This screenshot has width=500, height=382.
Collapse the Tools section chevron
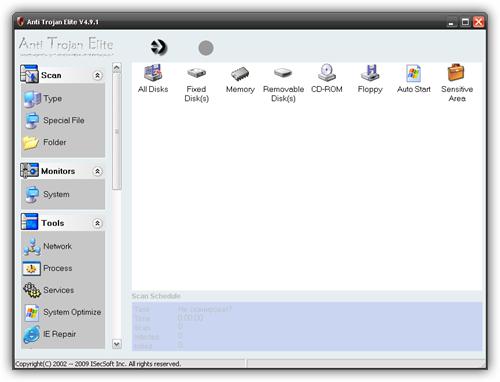pos(97,223)
